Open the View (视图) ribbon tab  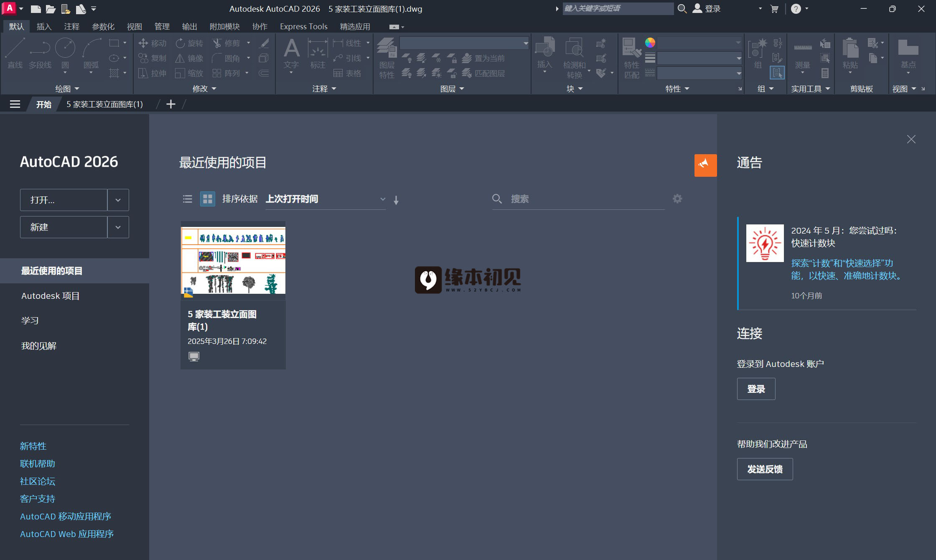[134, 26]
